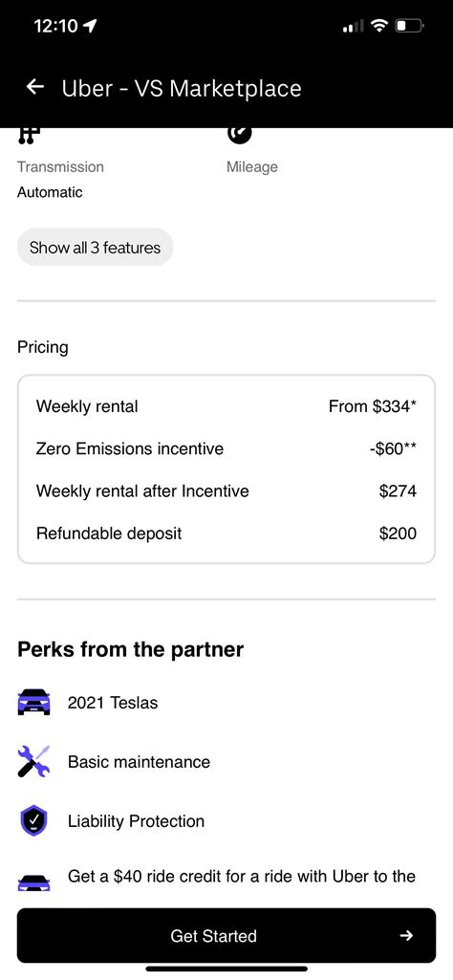
Task: Tap the transmission gear-shift icon
Action: pos(29,136)
